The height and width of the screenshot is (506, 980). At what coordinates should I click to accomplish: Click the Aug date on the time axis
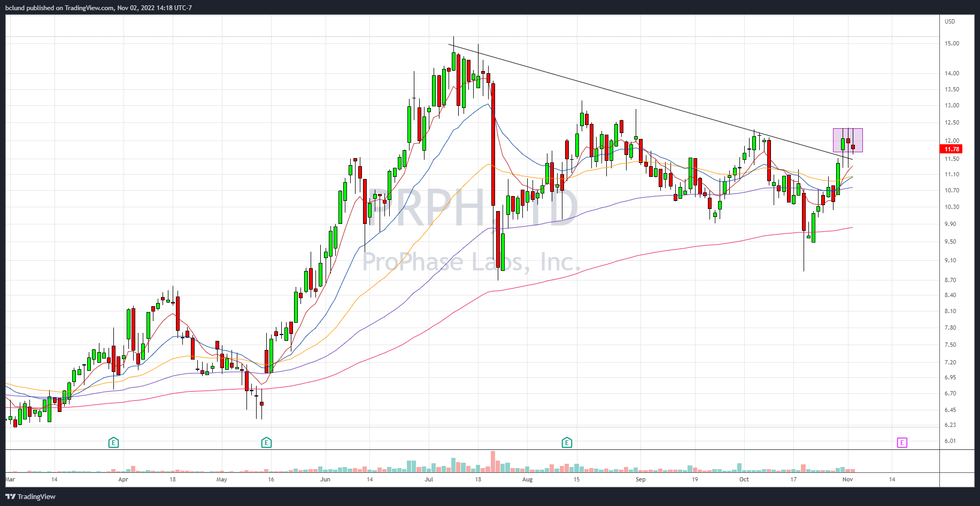pos(528,479)
